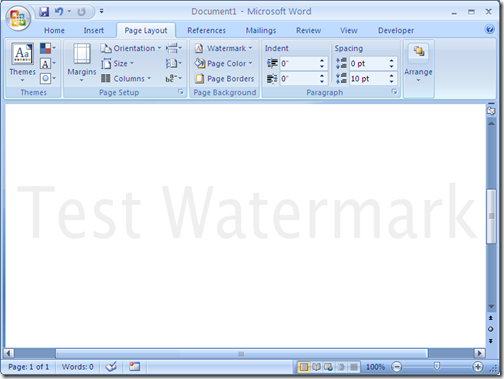
Task: Open the Margins dropdown
Action: point(82,63)
